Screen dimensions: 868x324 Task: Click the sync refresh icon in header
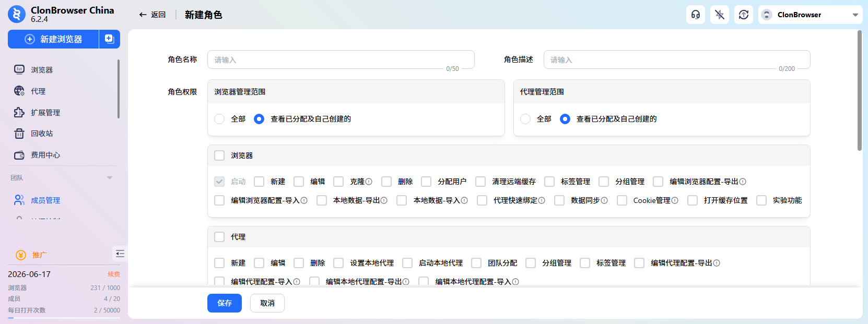[x=744, y=15]
